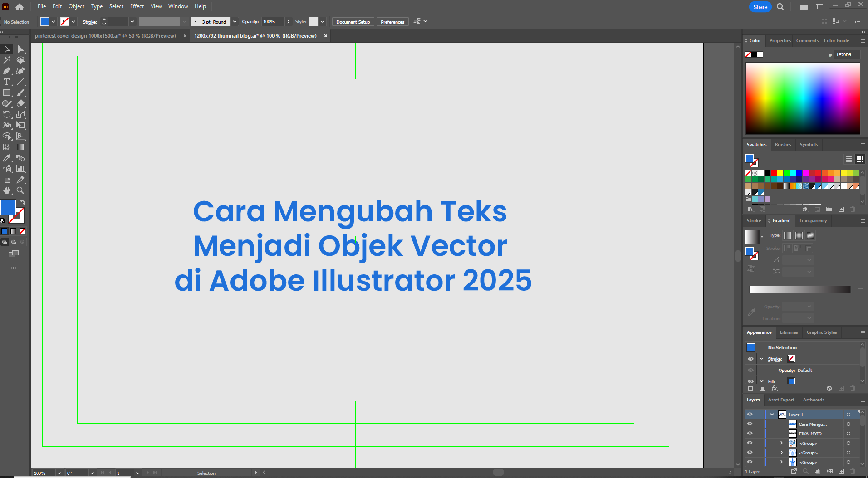This screenshot has height=478, width=868.
Task: Hide Layer 1 with its eye icon
Action: (x=750, y=415)
